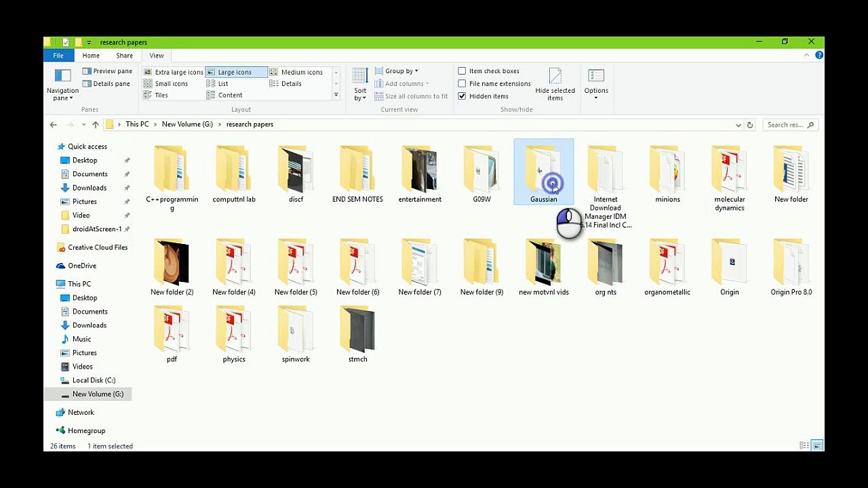Open Homegroup in navigation pane
868x488 pixels.
(x=81, y=430)
